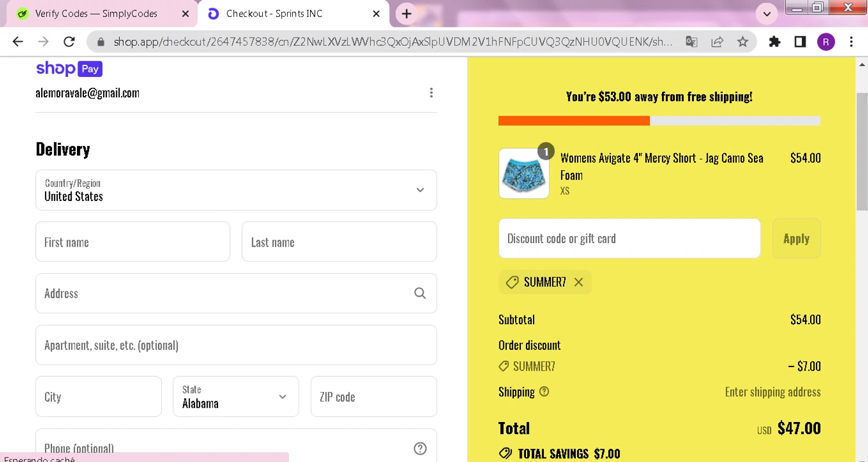Open the browser extensions puzzle icon
Image resolution: width=868 pixels, height=462 pixels.
(775, 42)
